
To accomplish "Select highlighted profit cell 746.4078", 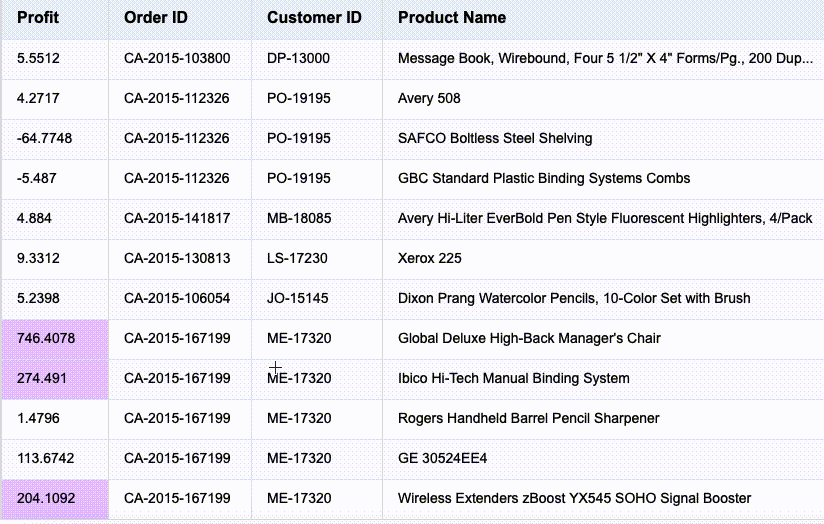I will click(x=46, y=338).
